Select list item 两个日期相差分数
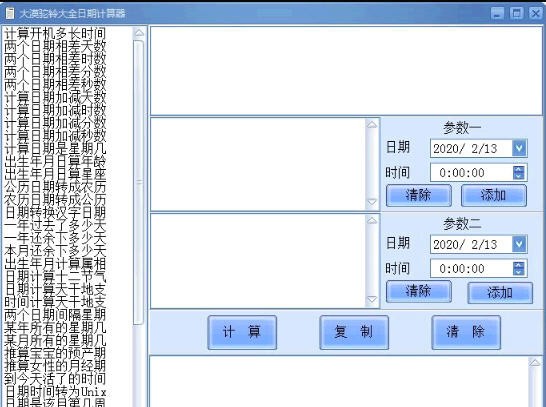The height and width of the screenshot is (407, 546). [55, 72]
